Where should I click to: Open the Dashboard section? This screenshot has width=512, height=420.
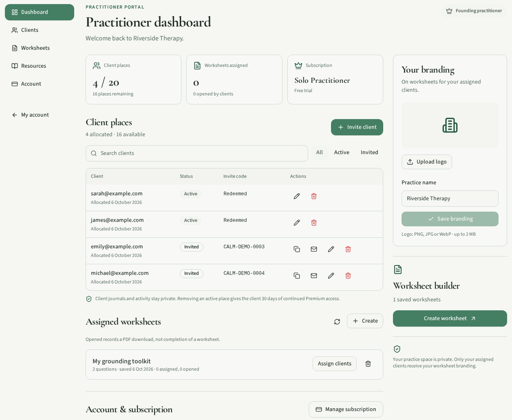[40, 12]
